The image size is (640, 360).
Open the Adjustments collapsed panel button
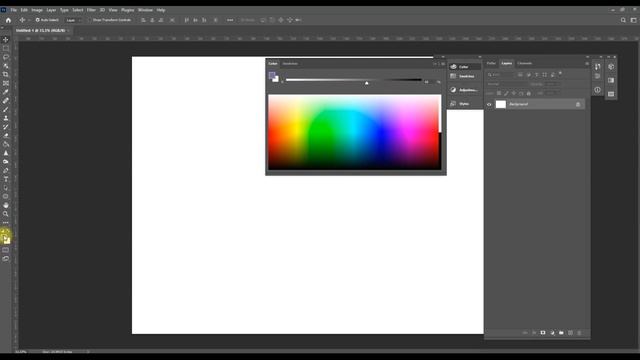click(x=464, y=90)
